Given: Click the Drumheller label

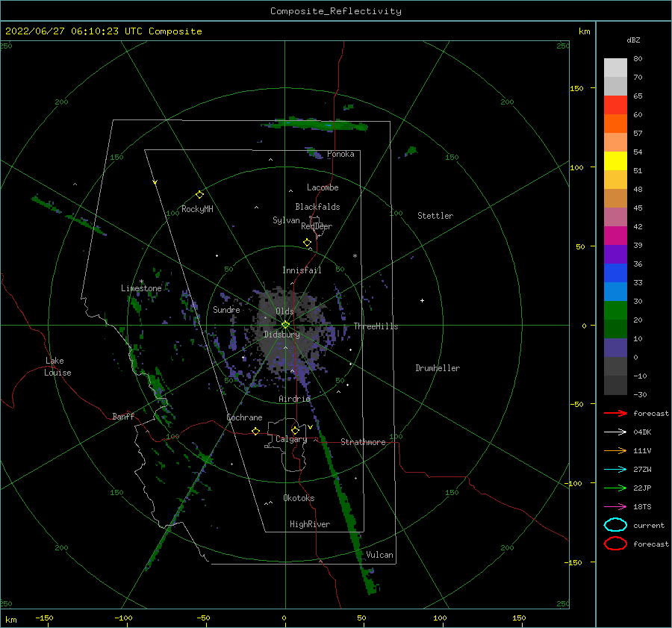Looking at the screenshot, I should point(438,368).
